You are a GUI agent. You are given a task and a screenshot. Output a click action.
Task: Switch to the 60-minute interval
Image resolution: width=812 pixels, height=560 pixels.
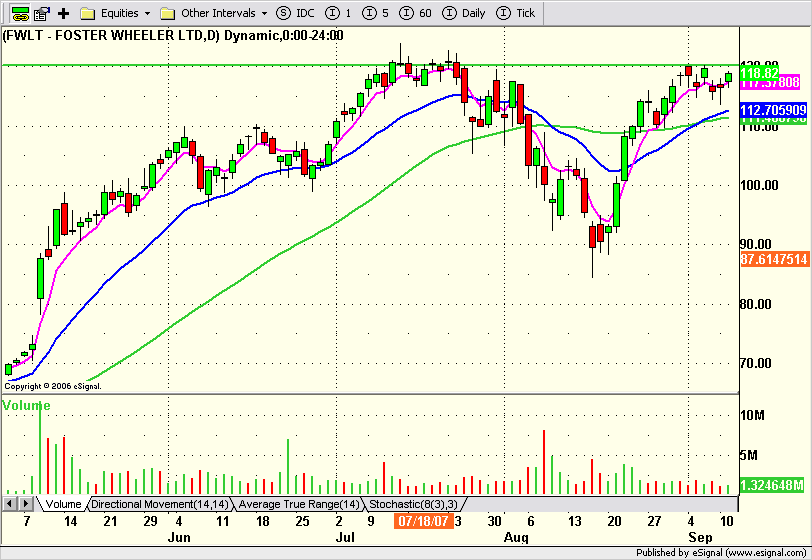(x=416, y=13)
